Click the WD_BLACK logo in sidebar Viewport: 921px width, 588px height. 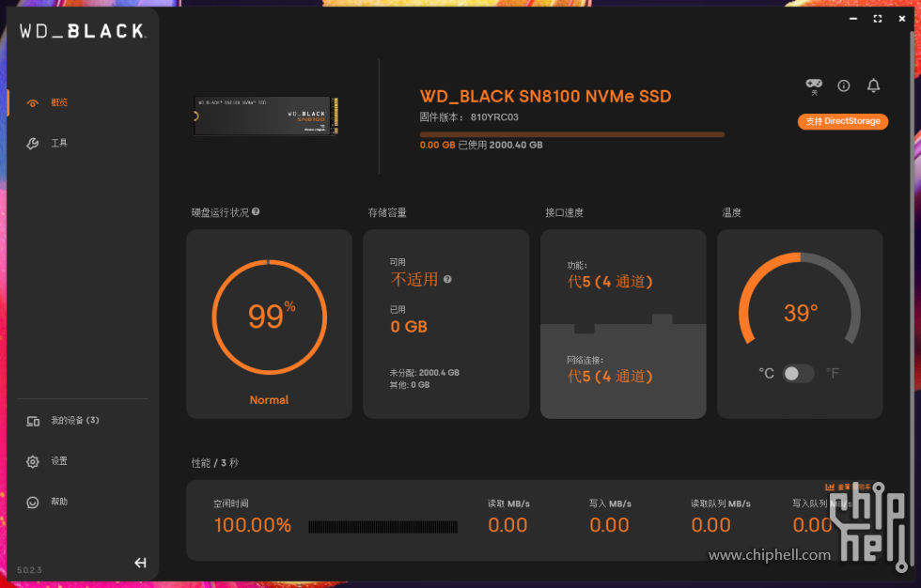click(x=83, y=31)
